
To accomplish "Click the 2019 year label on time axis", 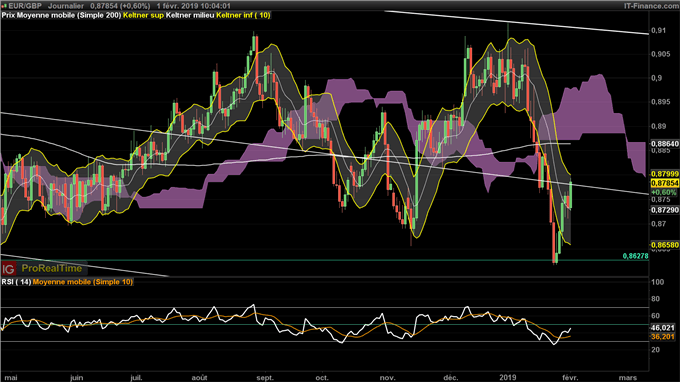I will 507,378.
